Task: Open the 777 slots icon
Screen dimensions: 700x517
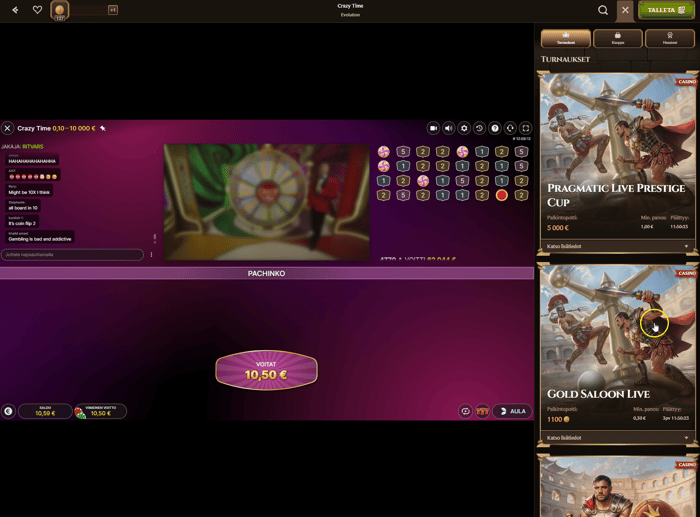Action: coord(482,411)
